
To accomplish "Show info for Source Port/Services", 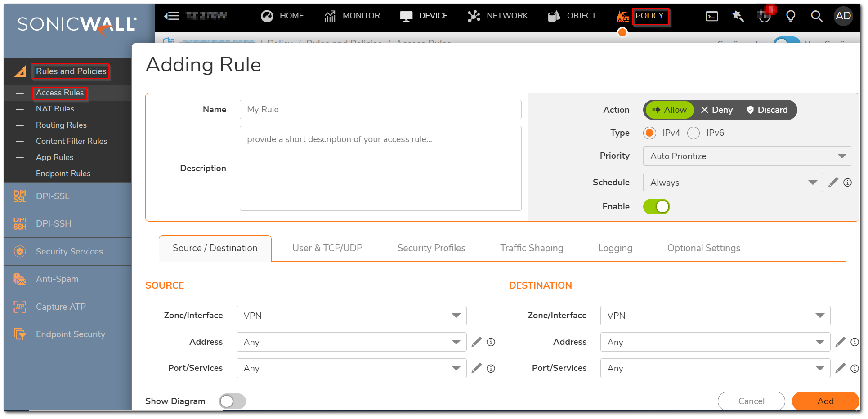I will coord(491,369).
